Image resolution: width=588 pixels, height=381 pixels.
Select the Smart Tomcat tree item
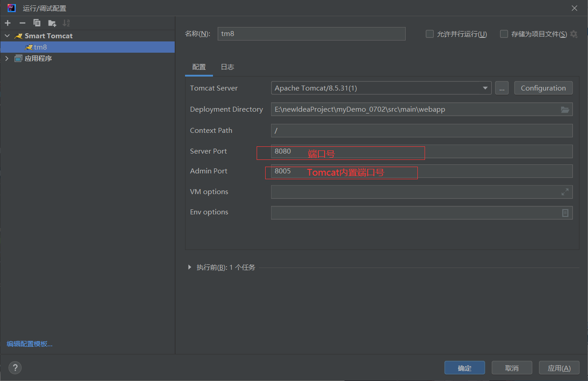pyautogui.click(x=87, y=36)
